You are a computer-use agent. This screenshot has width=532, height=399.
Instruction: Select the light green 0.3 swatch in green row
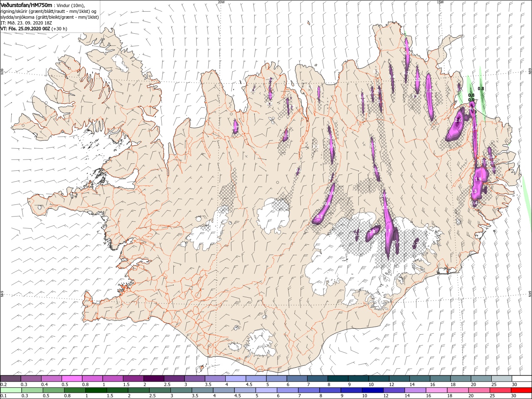[x=32, y=390]
